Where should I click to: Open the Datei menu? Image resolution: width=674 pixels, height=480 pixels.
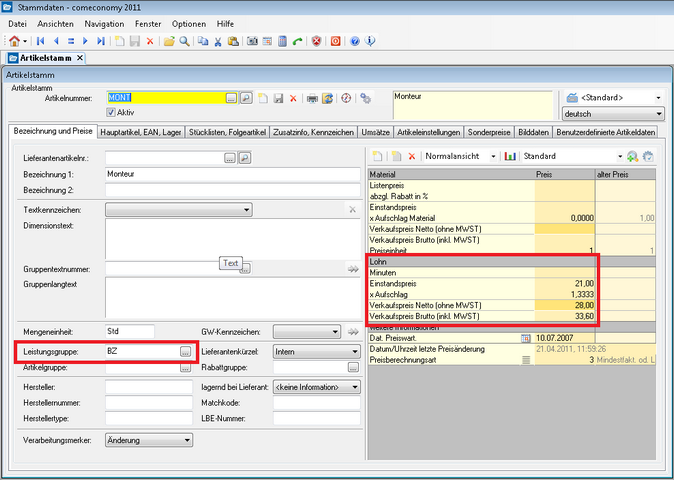click(17, 24)
